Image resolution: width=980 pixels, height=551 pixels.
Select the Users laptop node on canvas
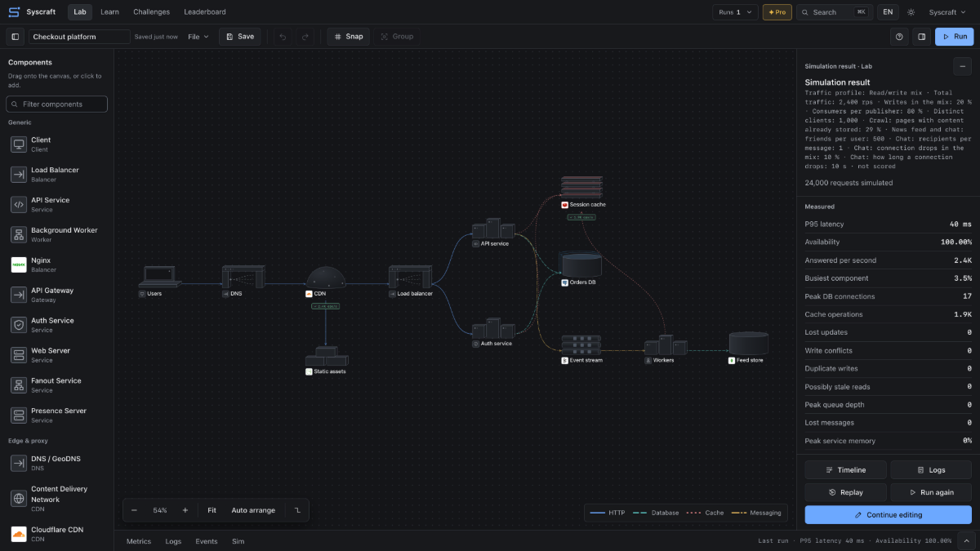pyautogui.click(x=158, y=276)
